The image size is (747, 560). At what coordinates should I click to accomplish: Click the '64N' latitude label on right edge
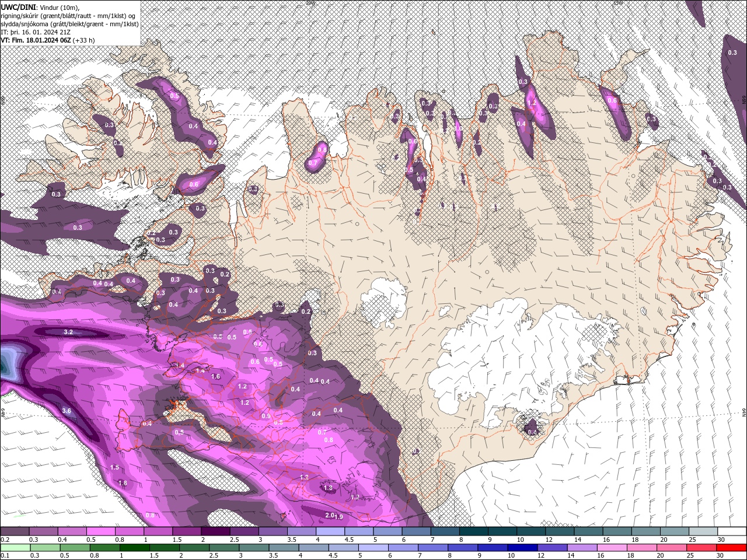click(744, 412)
